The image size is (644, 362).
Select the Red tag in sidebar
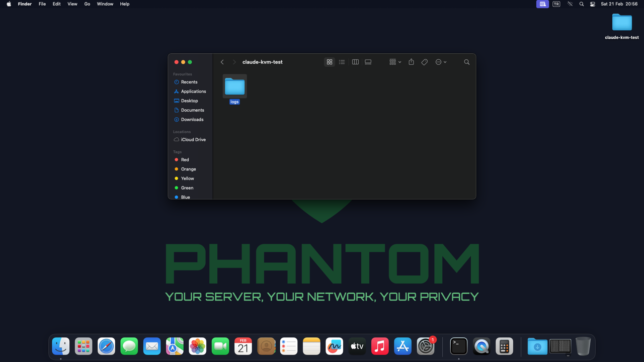185,160
